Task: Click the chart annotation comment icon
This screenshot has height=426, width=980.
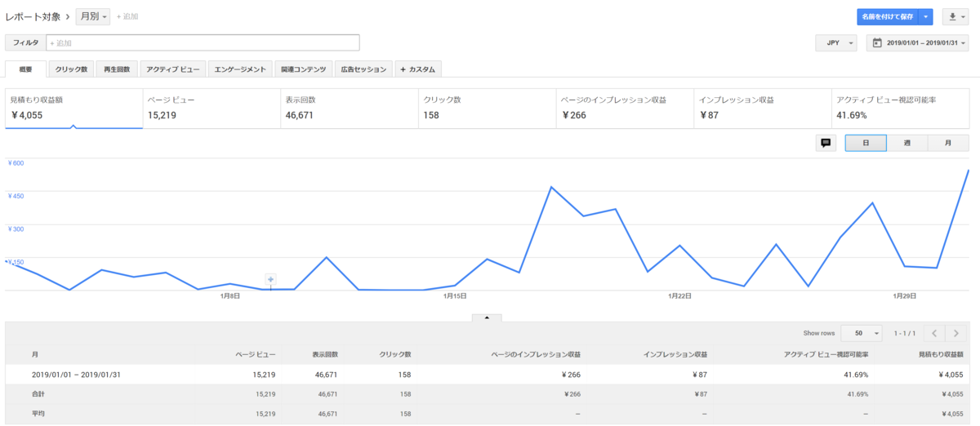Action: (826, 143)
